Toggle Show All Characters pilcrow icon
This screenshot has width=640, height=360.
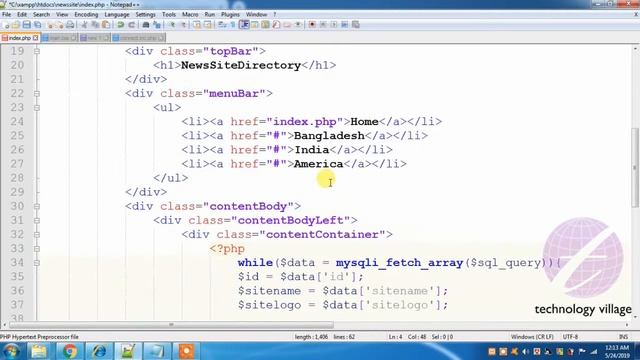233,25
